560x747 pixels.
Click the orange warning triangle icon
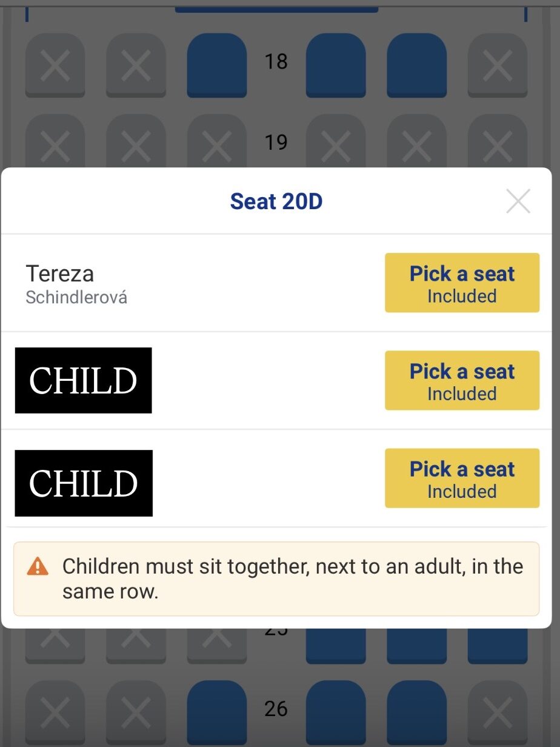[38, 567]
